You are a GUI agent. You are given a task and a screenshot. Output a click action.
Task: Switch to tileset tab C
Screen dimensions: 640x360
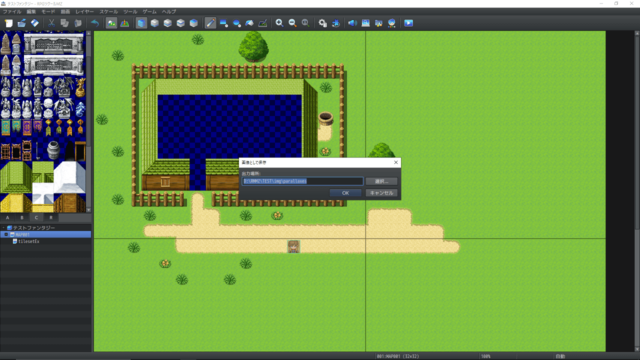pyautogui.click(x=36, y=218)
